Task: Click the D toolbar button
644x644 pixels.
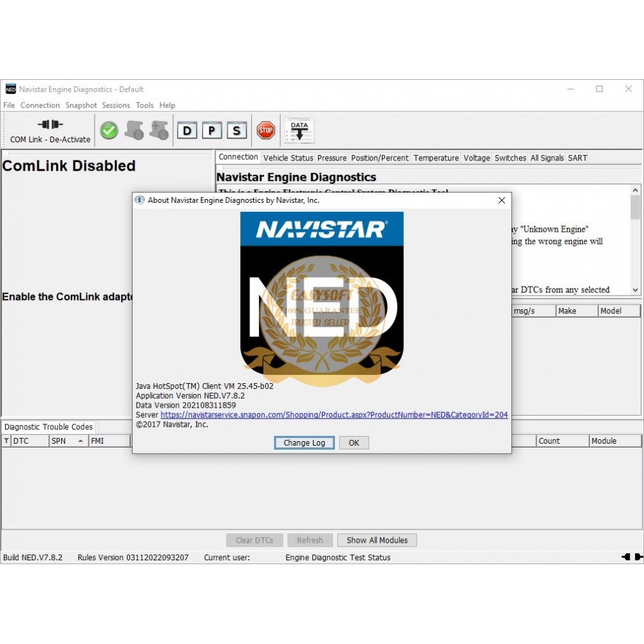Action: [x=187, y=131]
